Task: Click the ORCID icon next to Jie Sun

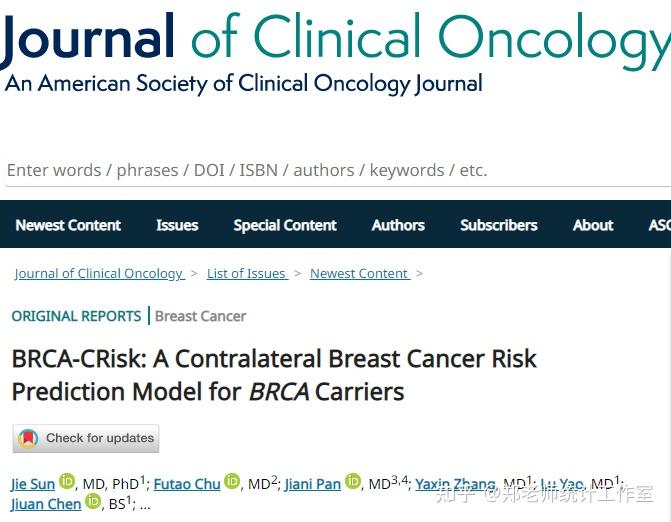Action: point(67,482)
